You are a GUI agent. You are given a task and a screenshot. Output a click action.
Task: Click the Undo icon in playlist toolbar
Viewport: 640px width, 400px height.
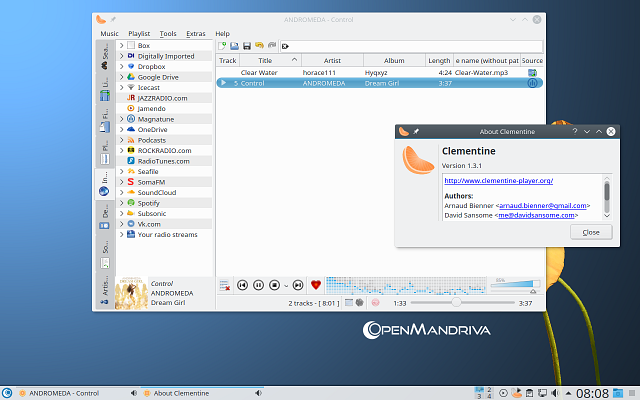[x=259, y=46]
